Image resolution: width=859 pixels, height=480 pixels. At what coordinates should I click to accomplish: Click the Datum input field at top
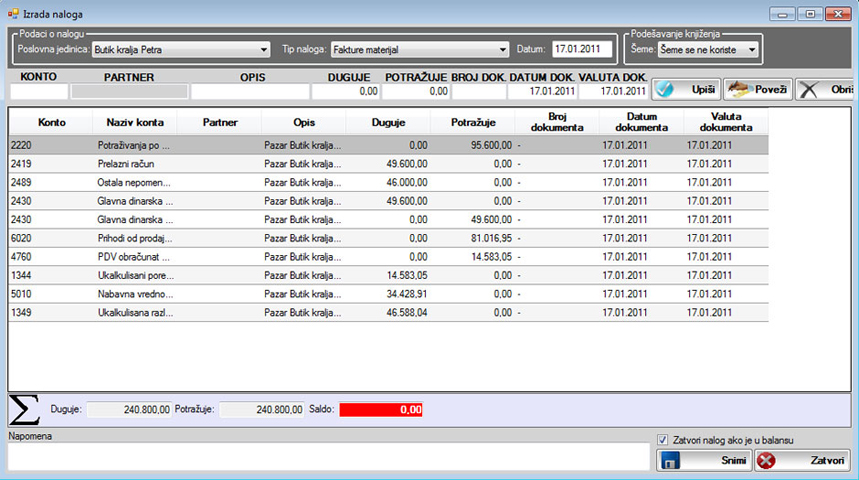[582, 49]
